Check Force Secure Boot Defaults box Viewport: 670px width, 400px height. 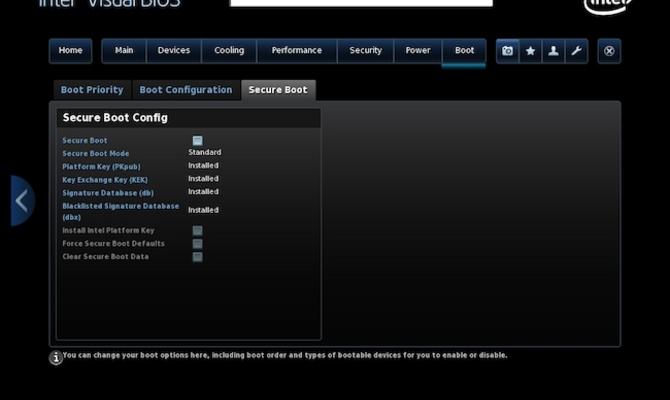click(x=197, y=244)
